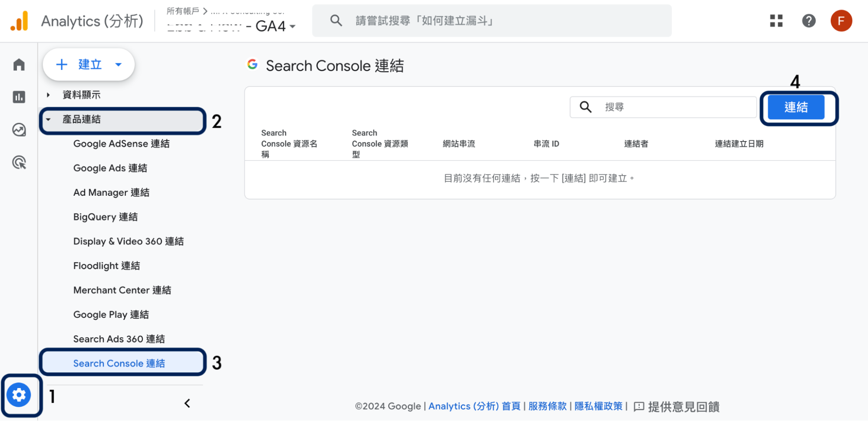Click the magnifier icon in top search bar
This screenshot has height=421, width=868.
(x=336, y=20)
